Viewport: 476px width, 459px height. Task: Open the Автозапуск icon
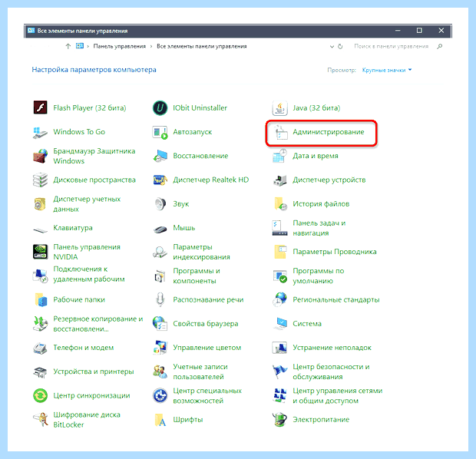[160, 132]
